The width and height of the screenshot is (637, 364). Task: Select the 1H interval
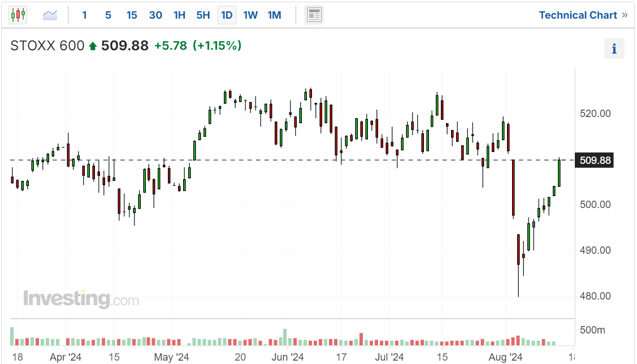(x=179, y=15)
